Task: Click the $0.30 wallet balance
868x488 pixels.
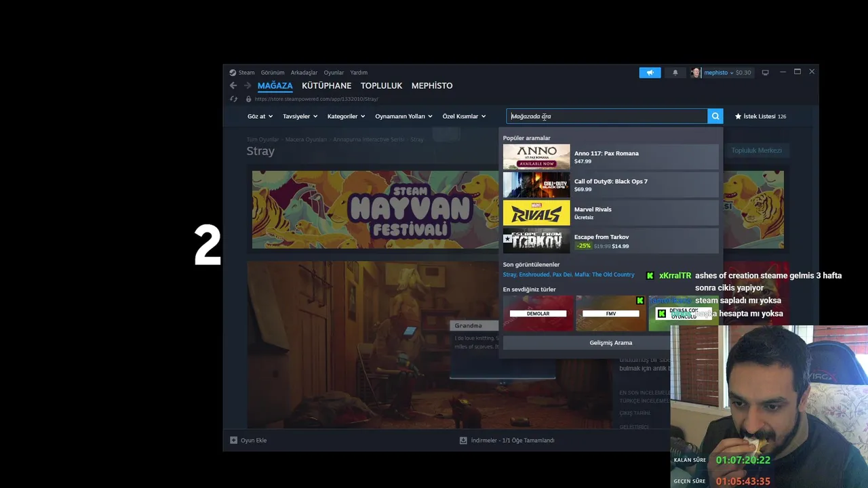Action: (x=743, y=73)
